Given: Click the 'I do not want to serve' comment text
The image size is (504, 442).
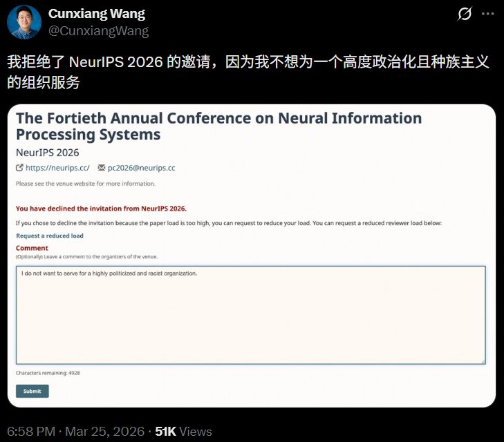Looking at the screenshot, I should tap(109, 273).
